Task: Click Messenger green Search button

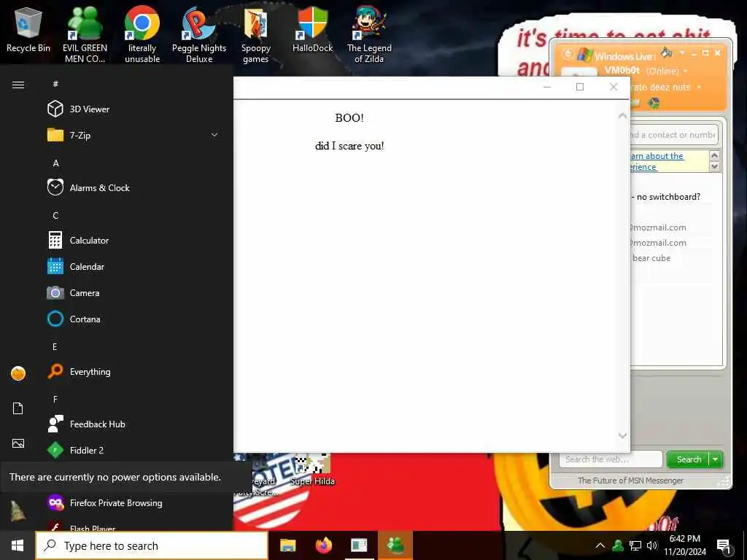Action: [x=689, y=459]
